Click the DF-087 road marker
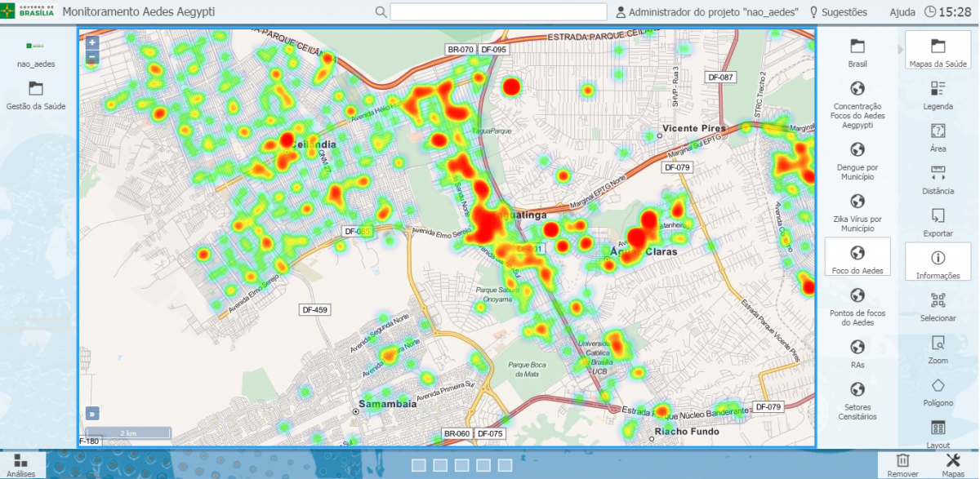The image size is (980, 479). pos(721,78)
